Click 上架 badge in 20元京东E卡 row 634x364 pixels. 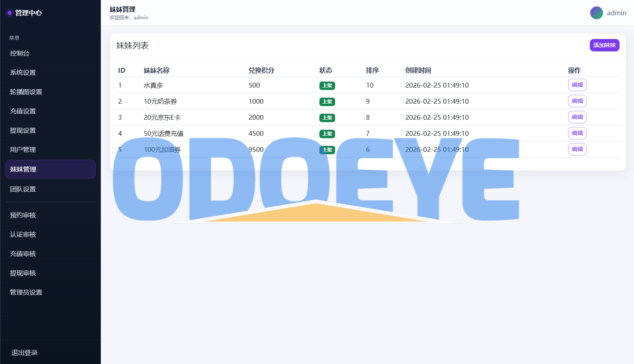pyautogui.click(x=327, y=118)
